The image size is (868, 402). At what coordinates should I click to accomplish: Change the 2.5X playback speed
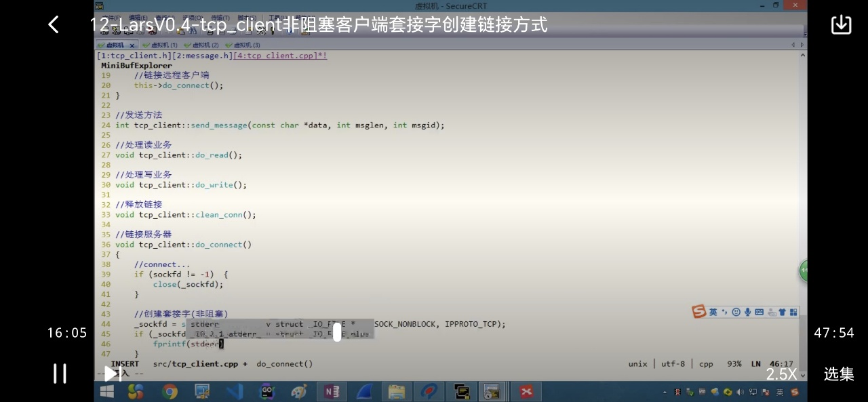781,374
